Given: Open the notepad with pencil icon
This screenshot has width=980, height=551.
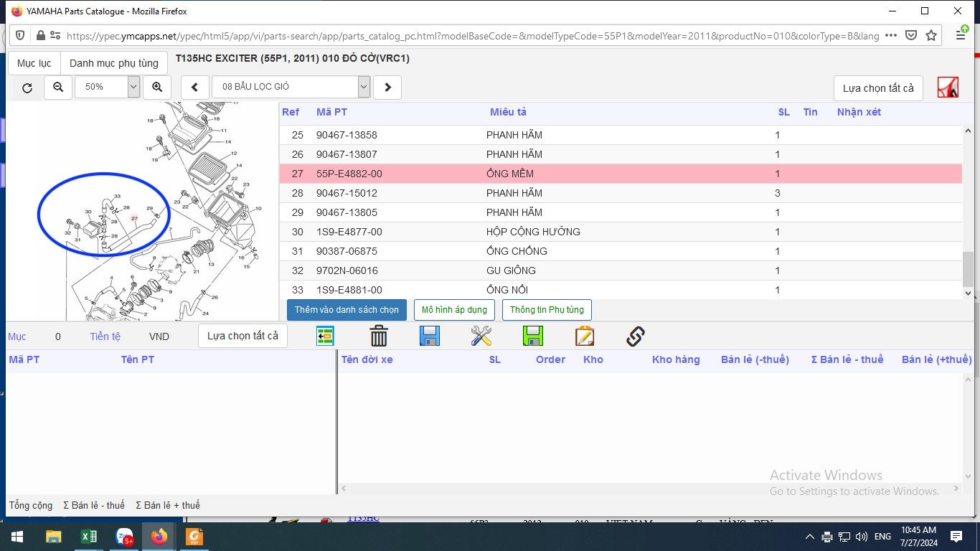Looking at the screenshot, I should 585,336.
